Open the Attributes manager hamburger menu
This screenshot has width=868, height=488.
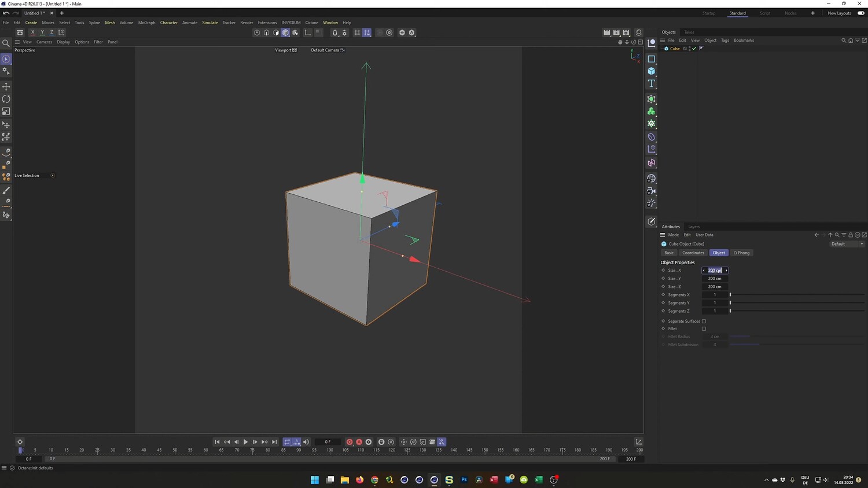tap(663, 235)
